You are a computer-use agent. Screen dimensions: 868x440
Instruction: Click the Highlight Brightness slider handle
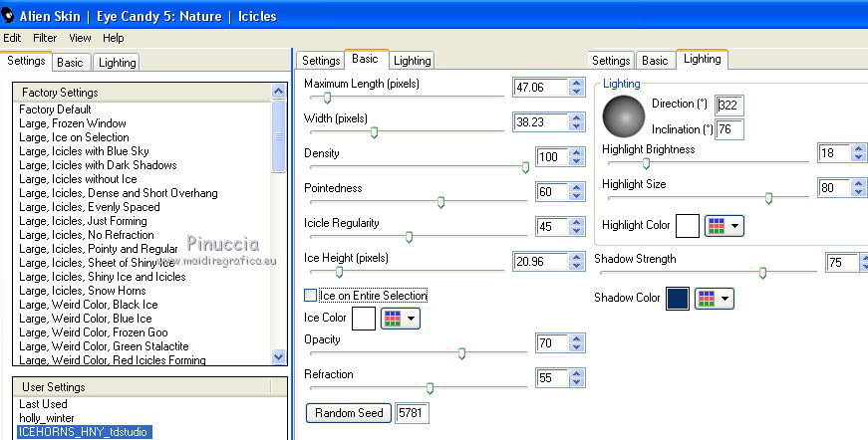point(646,163)
